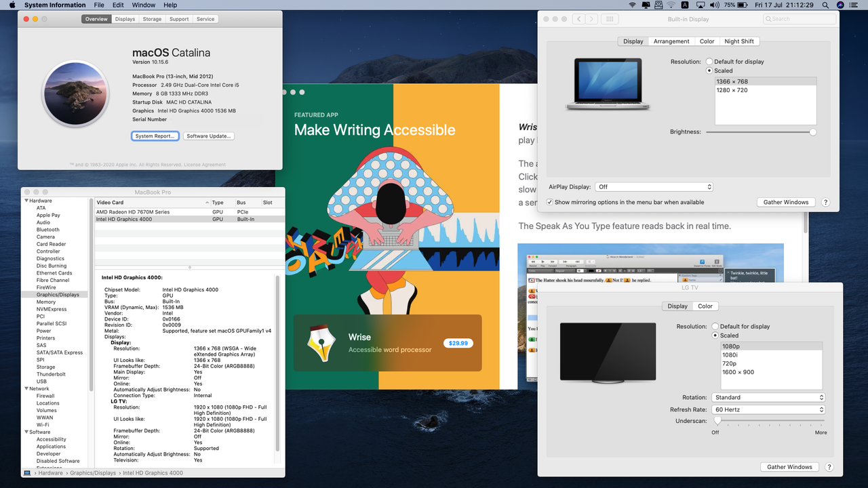Select Bluetooth in the Hardware list
This screenshot has width=868, height=488.
pyautogui.click(x=48, y=230)
